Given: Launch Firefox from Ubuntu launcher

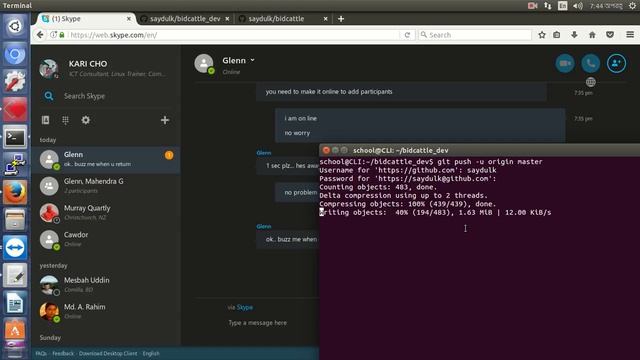Looking at the screenshot, I should click(x=15, y=192).
